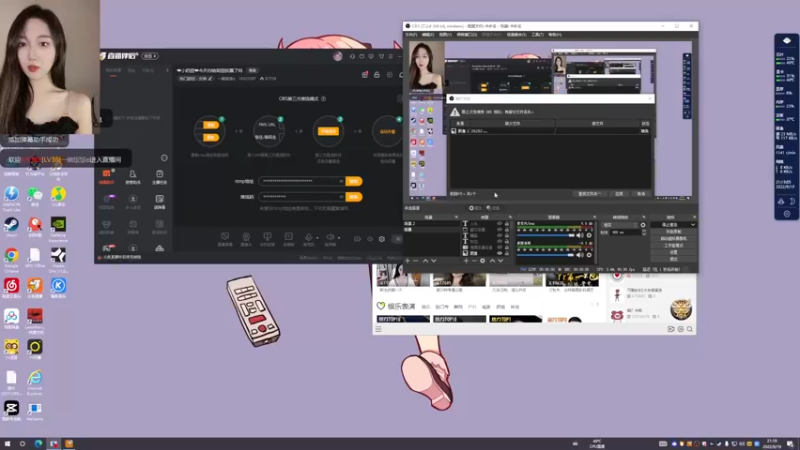Select the second tab in streaming app left panel
800x450 pixels.
pos(132,70)
